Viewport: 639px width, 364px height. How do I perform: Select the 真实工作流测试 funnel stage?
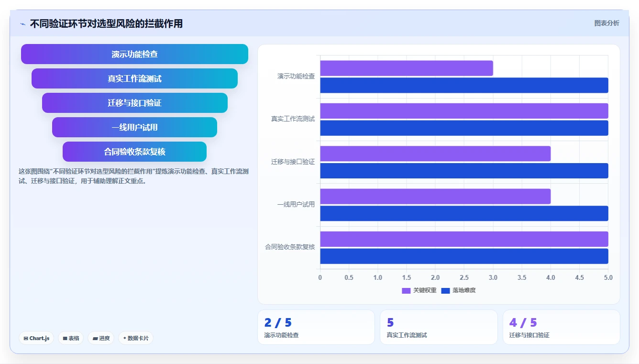134,78
